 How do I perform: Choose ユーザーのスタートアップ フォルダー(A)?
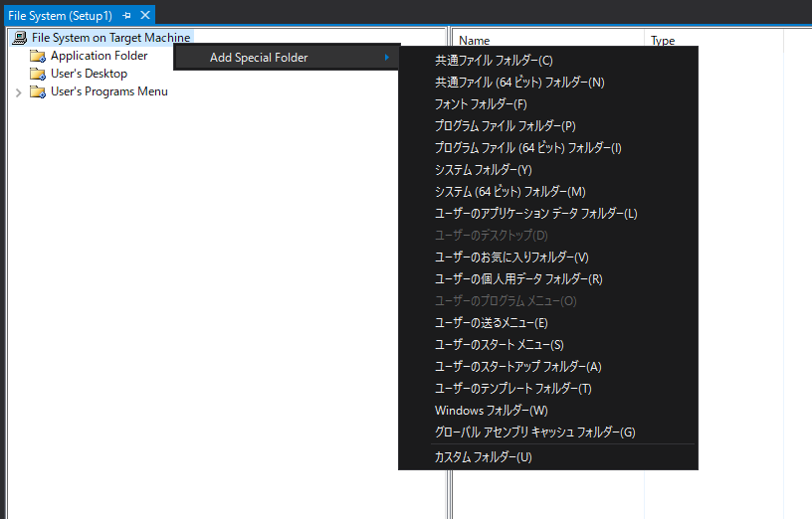coord(548,367)
